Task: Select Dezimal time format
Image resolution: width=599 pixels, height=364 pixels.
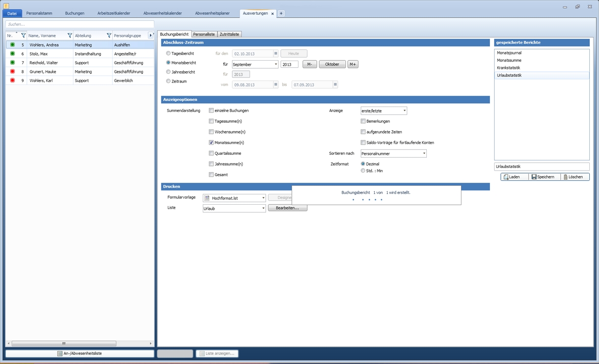Action: pos(363,164)
